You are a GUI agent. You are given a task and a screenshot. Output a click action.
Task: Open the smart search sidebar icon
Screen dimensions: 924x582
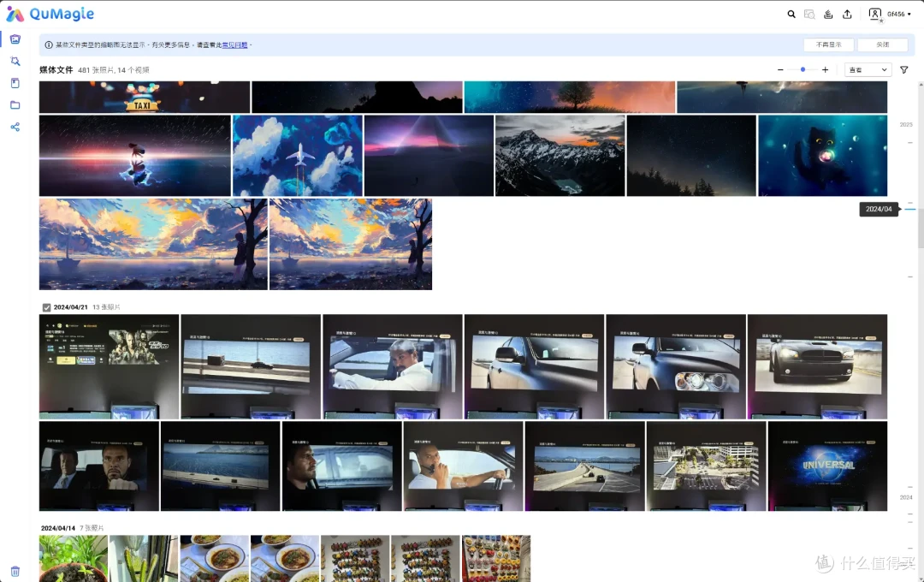click(x=15, y=62)
